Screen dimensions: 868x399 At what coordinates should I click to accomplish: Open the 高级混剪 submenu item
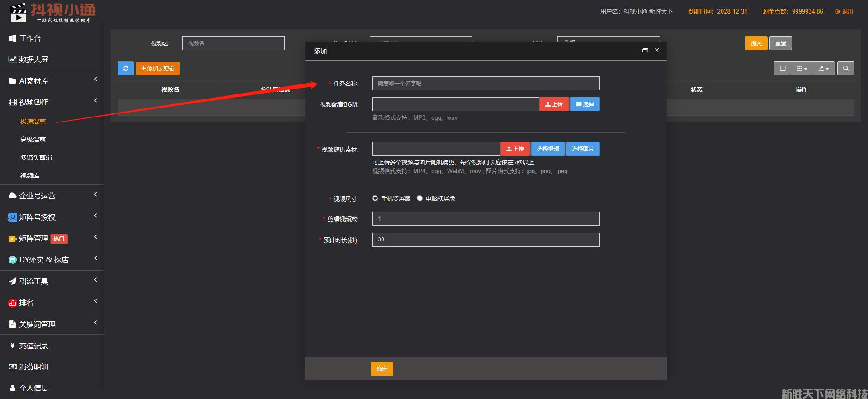[x=33, y=140]
